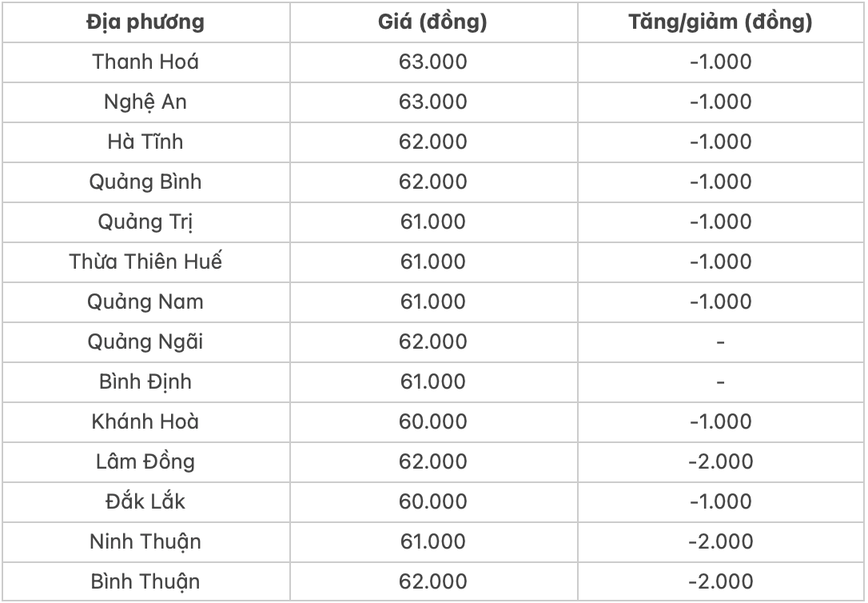Select the "Giá (đồng)" column header

pos(432,22)
